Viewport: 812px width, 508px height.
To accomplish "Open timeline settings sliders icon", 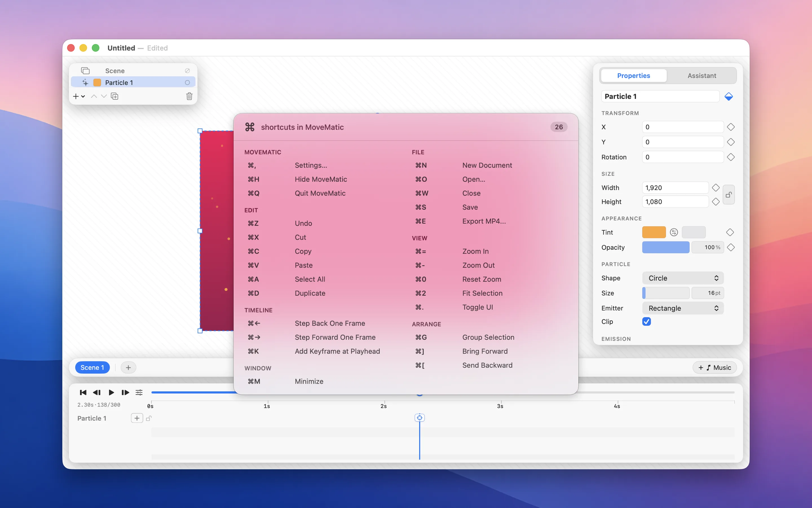I will point(139,392).
